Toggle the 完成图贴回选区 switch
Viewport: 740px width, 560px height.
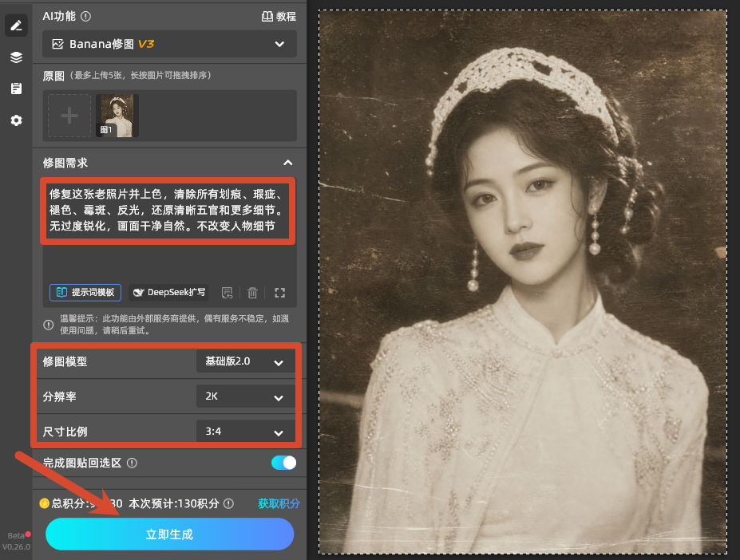[283, 463]
